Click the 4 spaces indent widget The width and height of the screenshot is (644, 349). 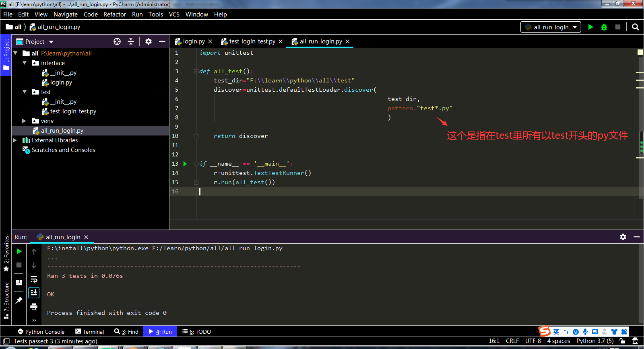[558, 341]
